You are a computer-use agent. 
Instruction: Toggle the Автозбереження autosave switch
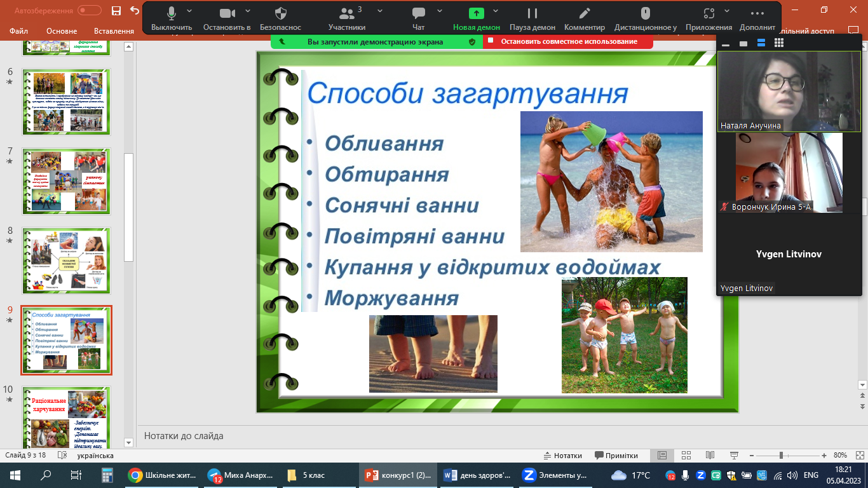[90, 11]
